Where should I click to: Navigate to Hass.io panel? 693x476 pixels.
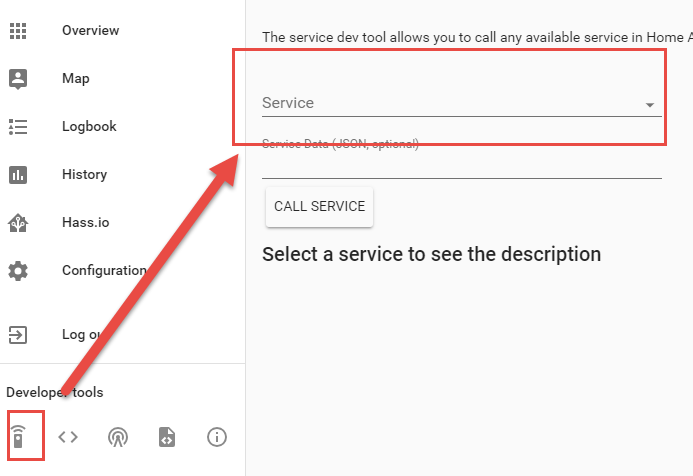pos(86,222)
